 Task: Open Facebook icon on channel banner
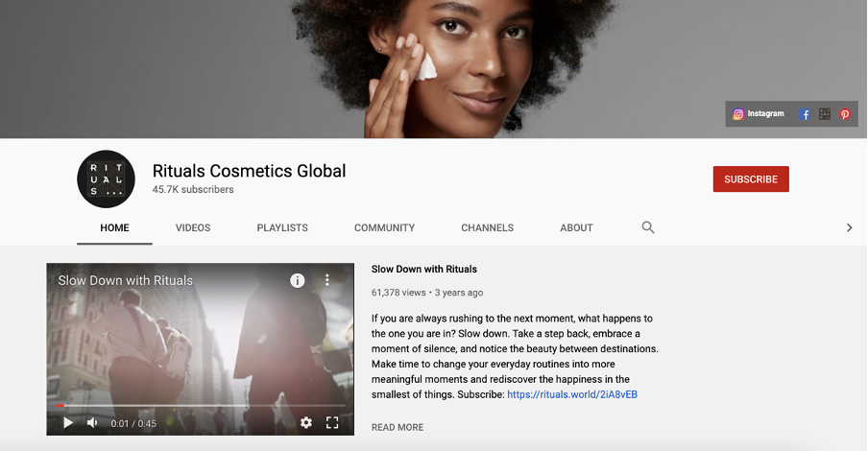[805, 114]
